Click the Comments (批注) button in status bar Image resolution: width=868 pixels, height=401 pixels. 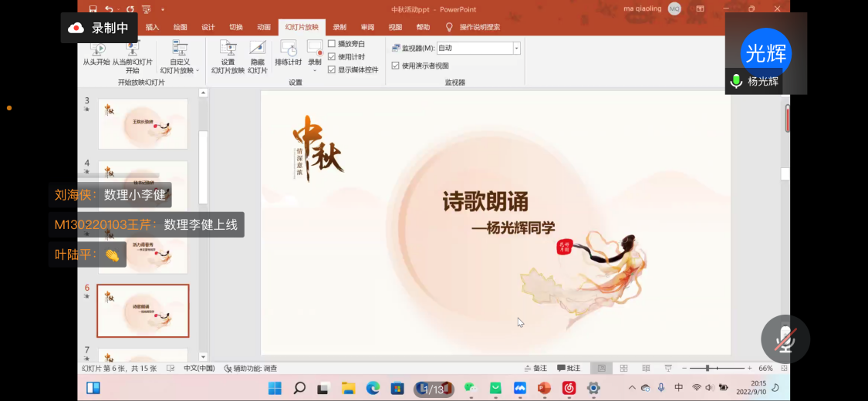click(x=568, y=369)
